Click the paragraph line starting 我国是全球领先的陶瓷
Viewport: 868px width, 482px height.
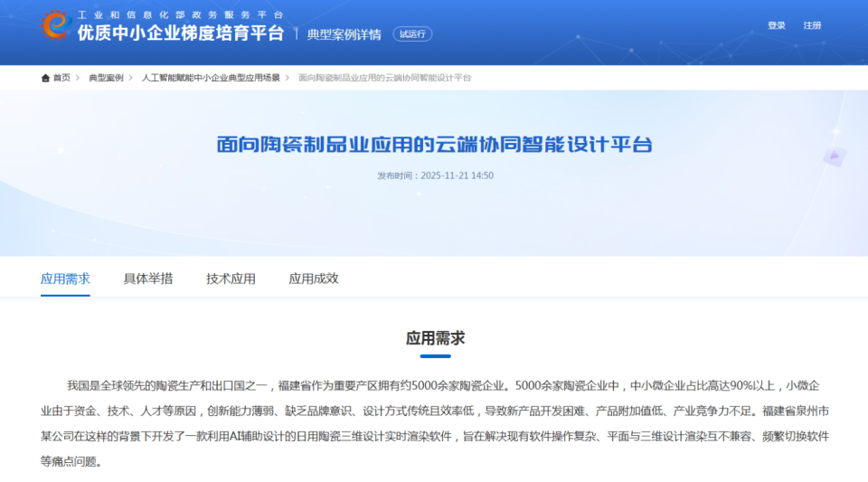443,386
